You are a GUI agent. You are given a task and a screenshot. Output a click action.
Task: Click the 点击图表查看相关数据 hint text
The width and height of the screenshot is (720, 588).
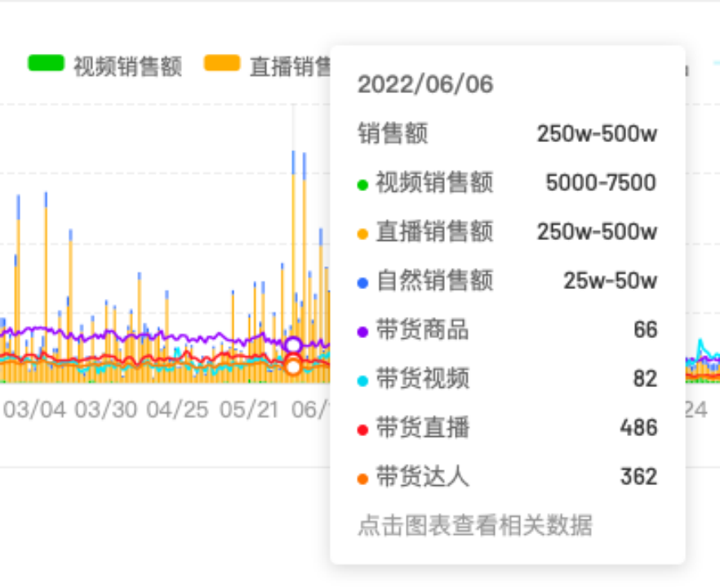(474, 525)
